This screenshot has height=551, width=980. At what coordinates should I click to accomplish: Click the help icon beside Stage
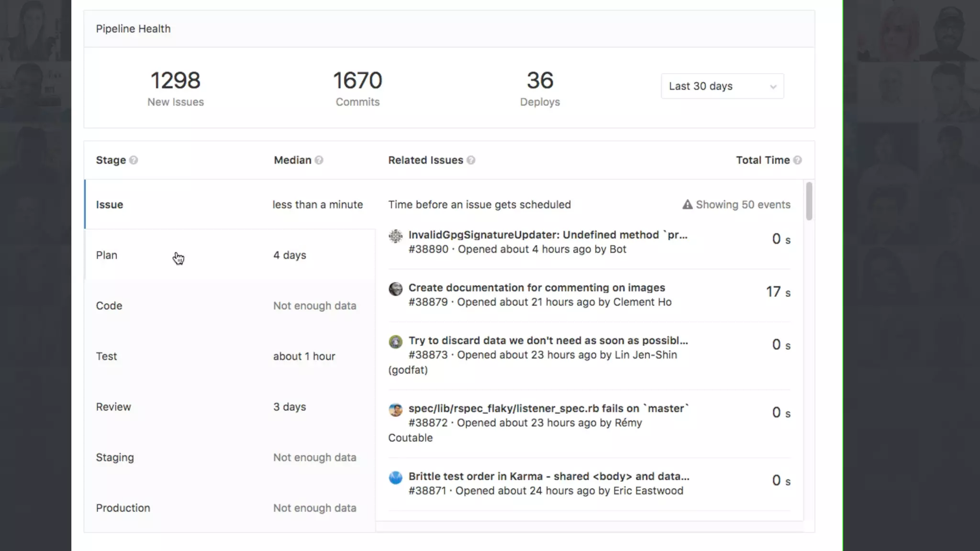tap(134, 160)
